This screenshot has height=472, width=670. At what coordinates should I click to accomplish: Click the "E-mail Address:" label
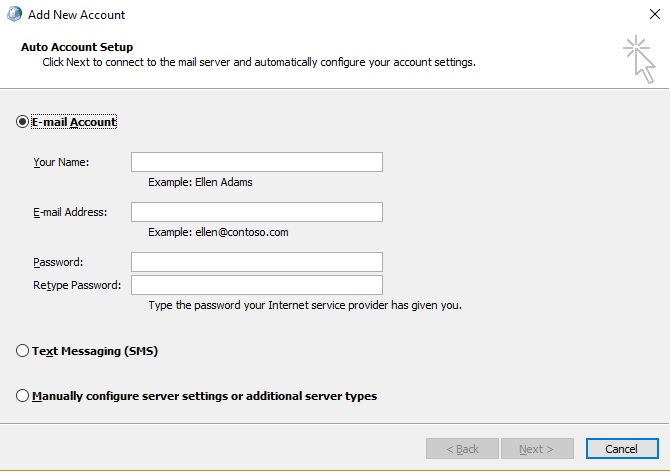pyautogui.click(x=70, y=212)
